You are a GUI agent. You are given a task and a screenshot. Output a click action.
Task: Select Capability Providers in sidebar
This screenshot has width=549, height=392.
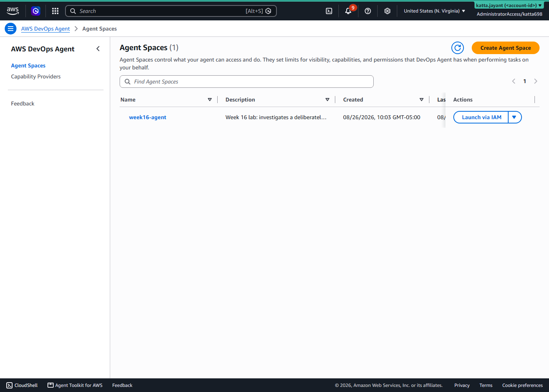(x=36, y=76)
